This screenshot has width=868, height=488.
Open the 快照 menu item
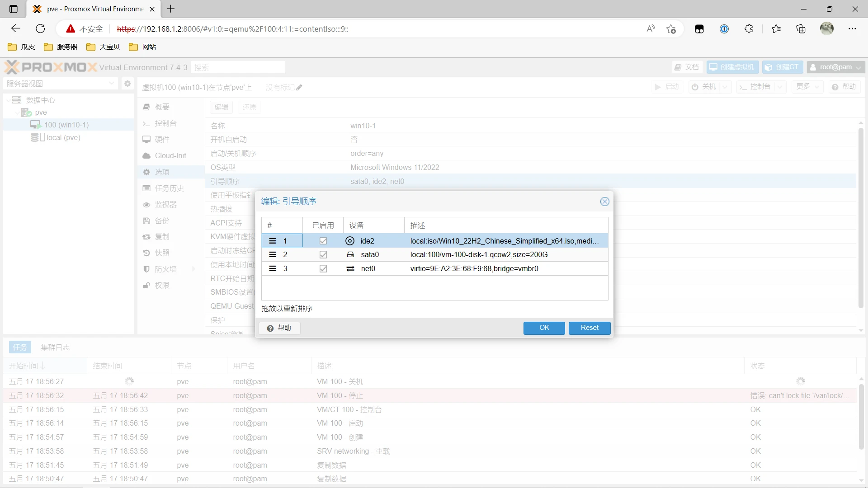tap(170, 253)
